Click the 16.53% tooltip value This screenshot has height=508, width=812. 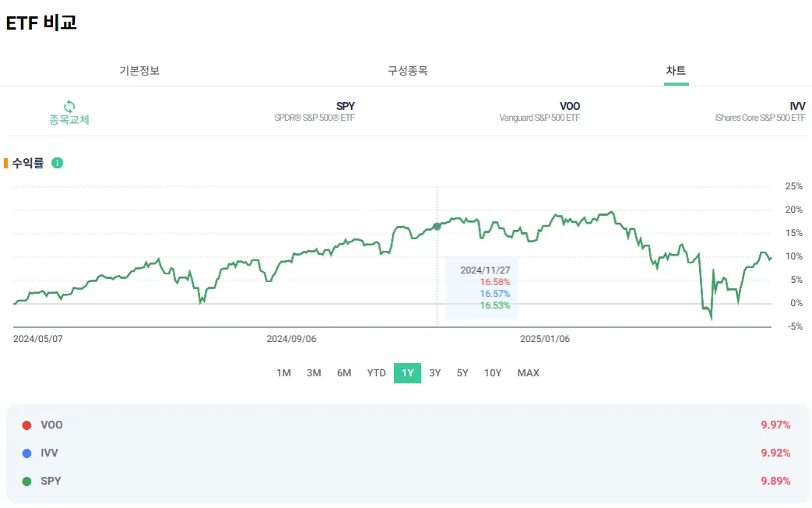point(495,305)
